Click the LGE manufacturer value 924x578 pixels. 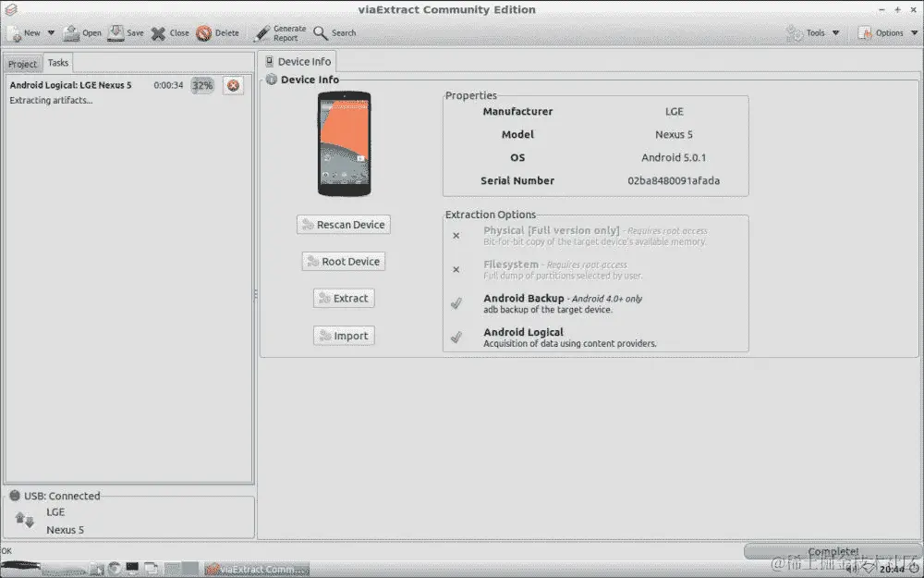[x=675, y=112]
